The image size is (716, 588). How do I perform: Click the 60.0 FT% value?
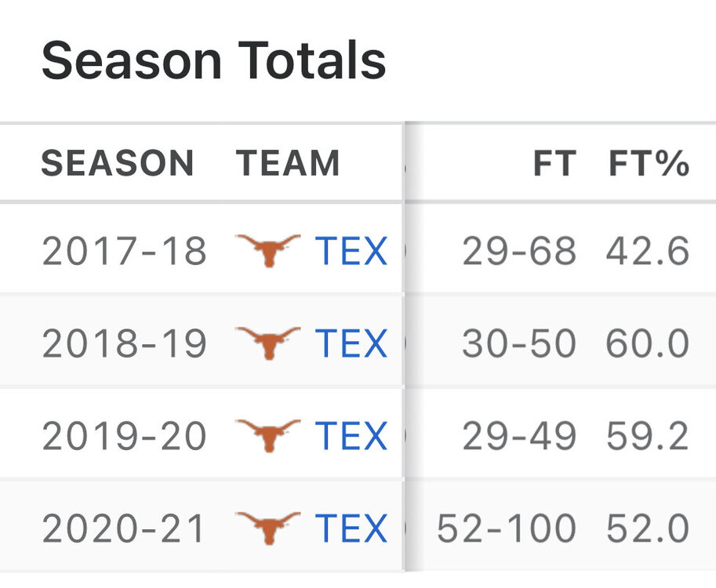[648, 344]
